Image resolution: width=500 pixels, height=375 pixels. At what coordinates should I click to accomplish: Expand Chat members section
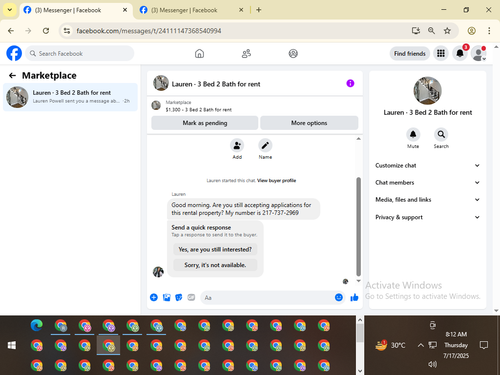point(428,182)
